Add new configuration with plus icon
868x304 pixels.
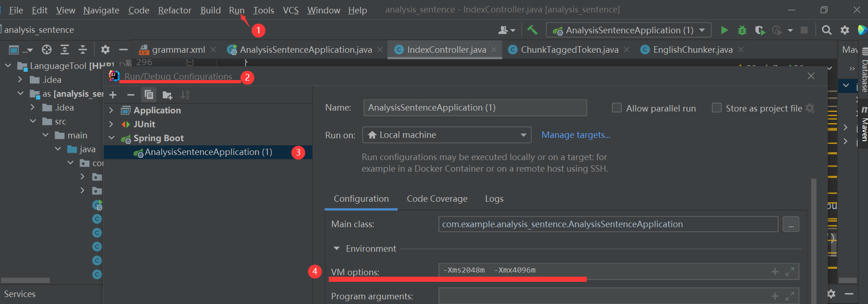[113, 95]
